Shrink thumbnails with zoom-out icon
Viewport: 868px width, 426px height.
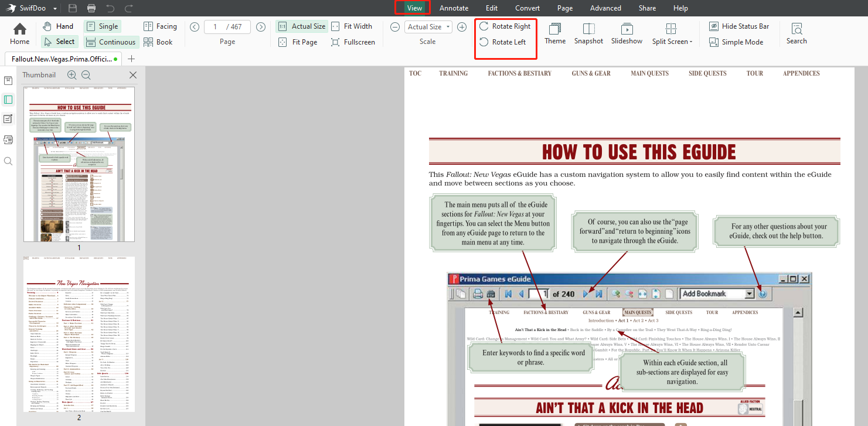tap(86, 75)
